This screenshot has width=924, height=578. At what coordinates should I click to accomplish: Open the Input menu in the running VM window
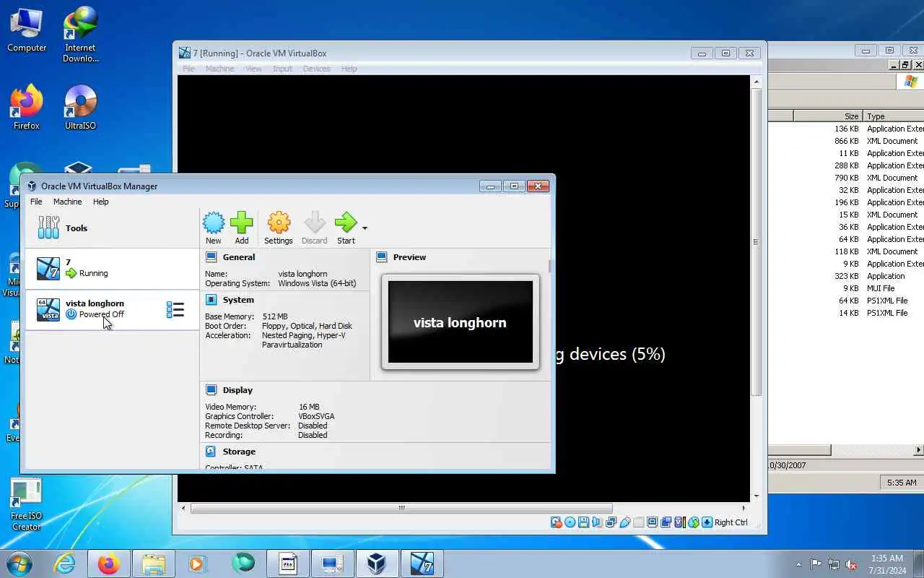coord(282,69)
